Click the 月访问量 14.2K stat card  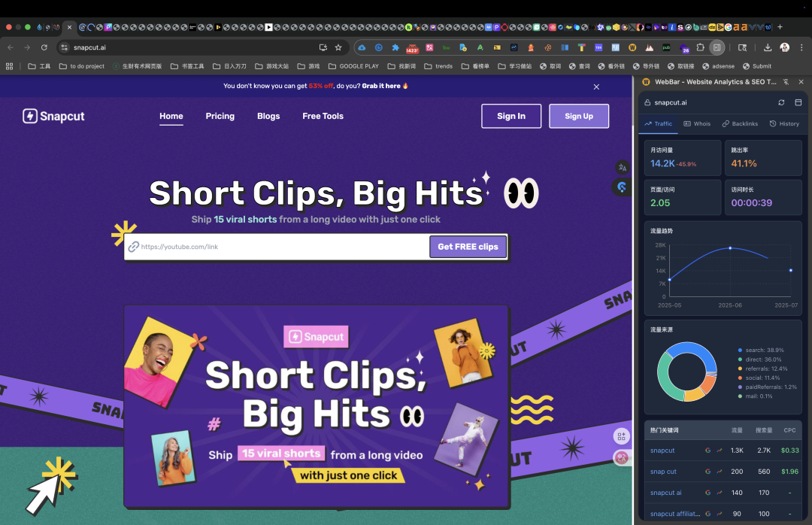click(683, 157)
